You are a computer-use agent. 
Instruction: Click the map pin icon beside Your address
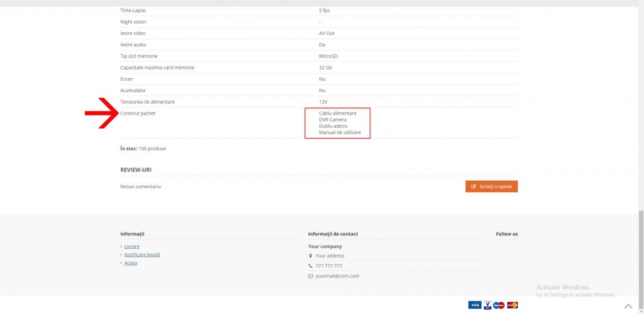(x=310, y=255)
